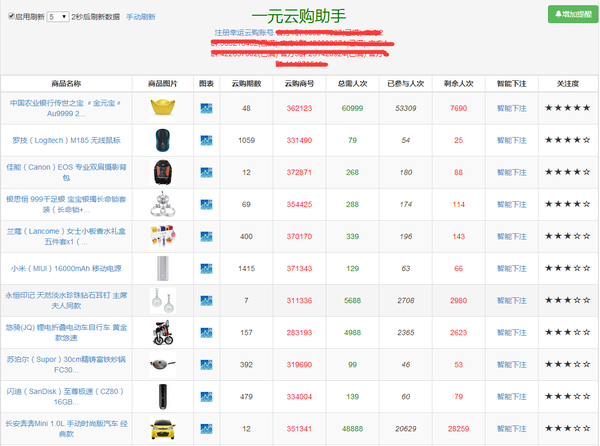Click the 总需人次 column header
This screenshot has width=600, height=446.
352,83
